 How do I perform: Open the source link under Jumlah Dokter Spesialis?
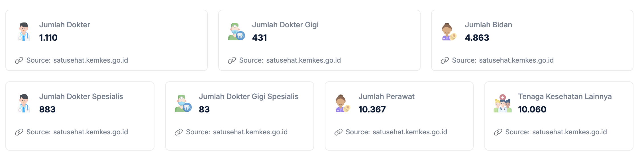click(91, 132)
